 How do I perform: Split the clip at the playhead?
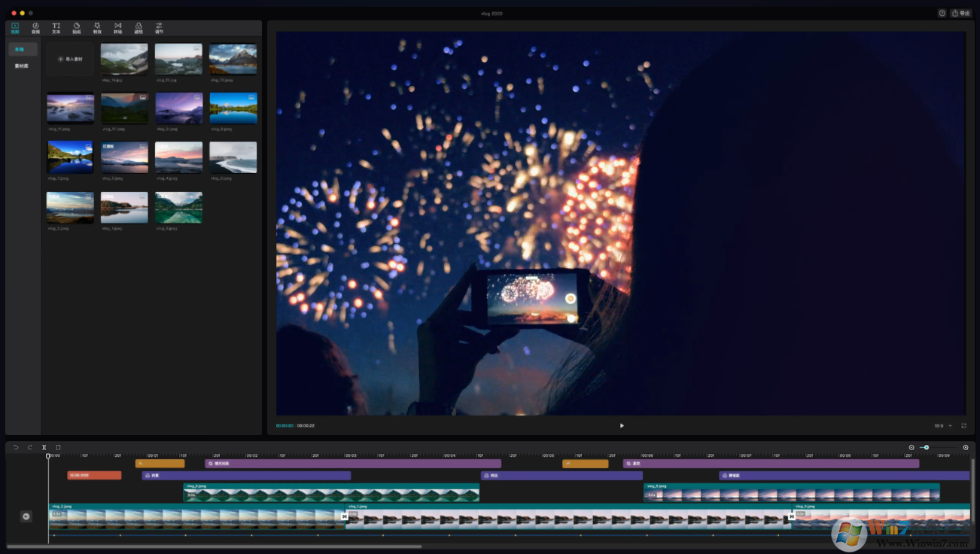[x=44, y=447]
